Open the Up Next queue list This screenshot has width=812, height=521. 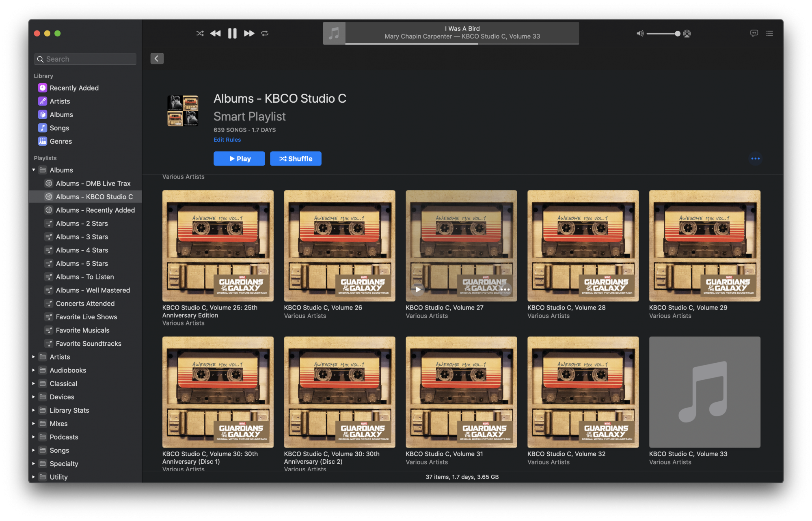pos(769,33)
